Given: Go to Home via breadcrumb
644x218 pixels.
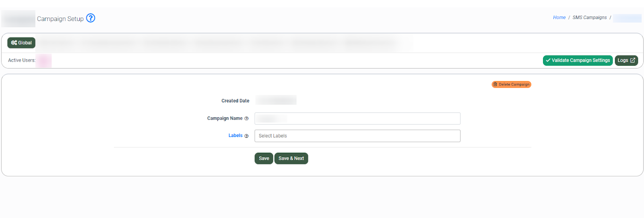Looking at the screenshot, I should [559, 17].
